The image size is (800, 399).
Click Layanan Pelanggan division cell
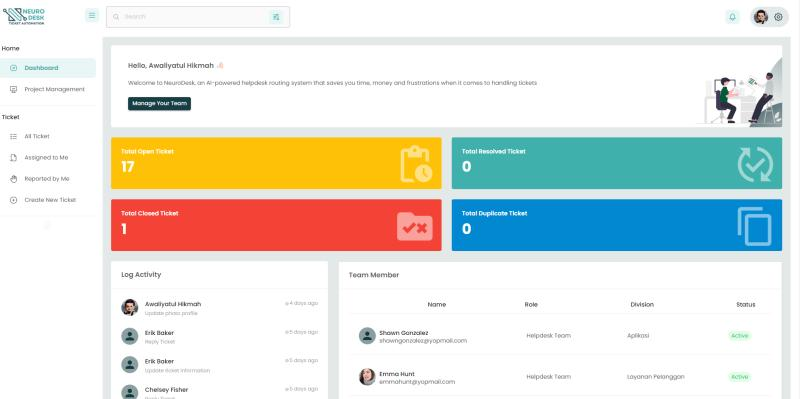(656, 377)
